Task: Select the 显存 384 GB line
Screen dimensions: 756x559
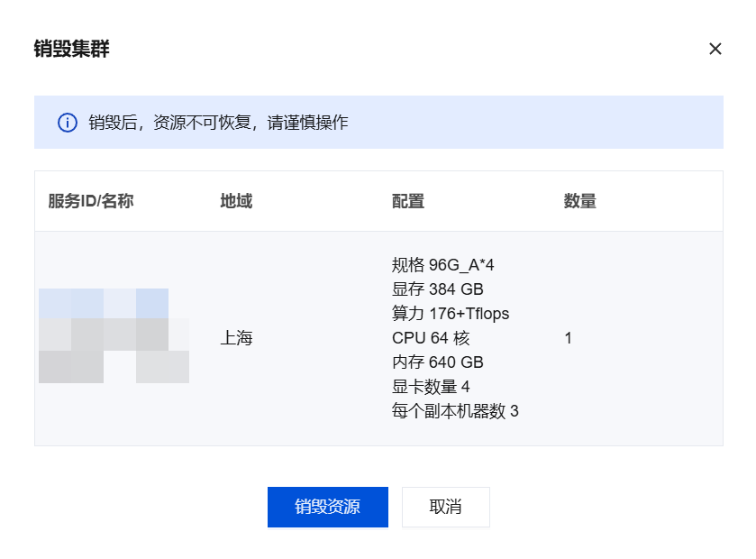Action: coord(438,289)
